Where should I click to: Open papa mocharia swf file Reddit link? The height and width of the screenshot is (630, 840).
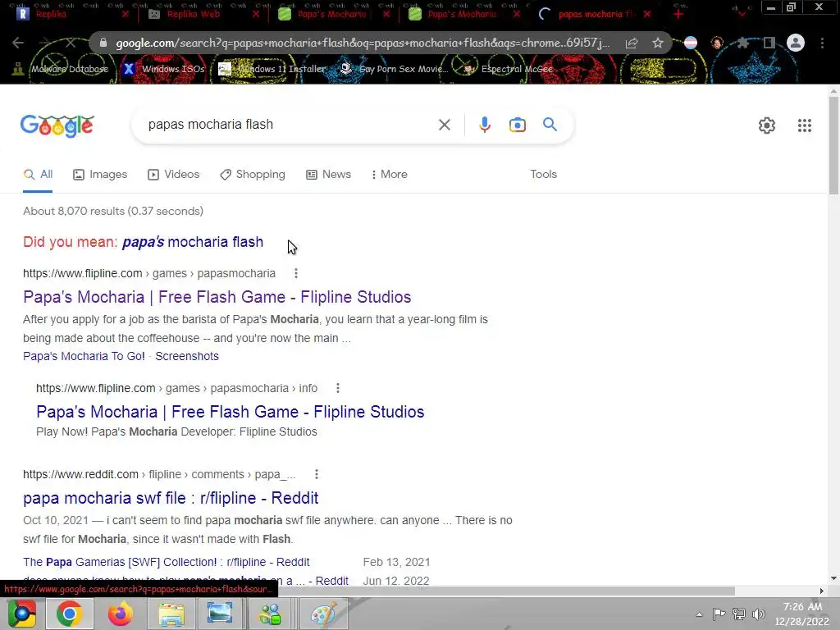(x=171, y=498)
